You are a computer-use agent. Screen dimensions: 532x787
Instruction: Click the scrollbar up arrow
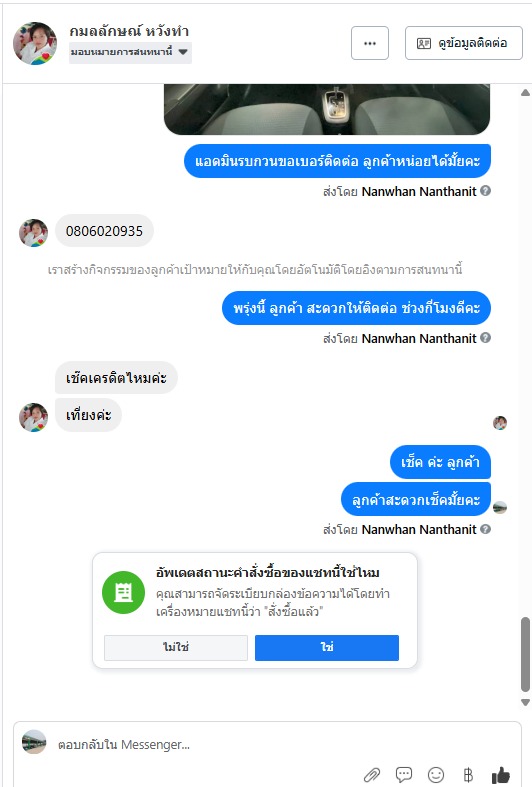[525, 92]
